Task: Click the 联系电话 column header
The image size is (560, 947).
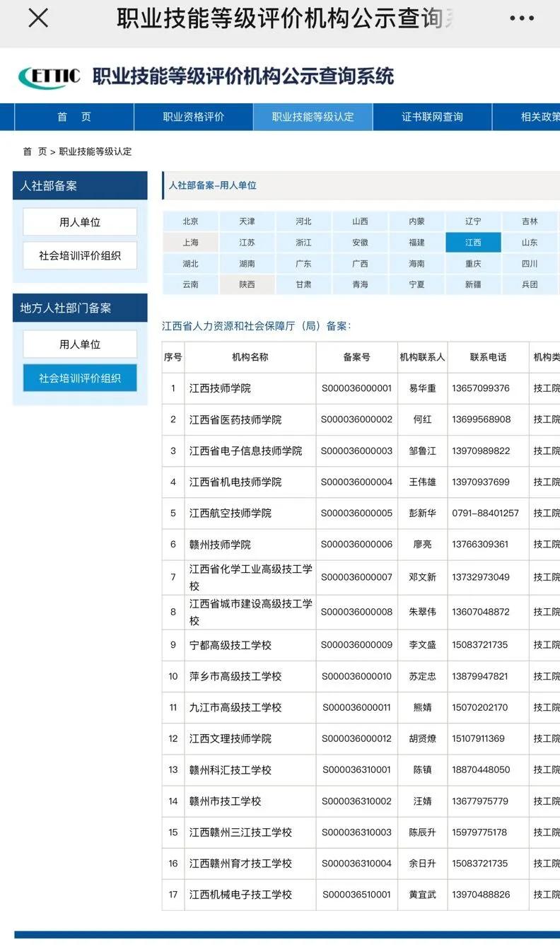Action: tap(489, 357)
